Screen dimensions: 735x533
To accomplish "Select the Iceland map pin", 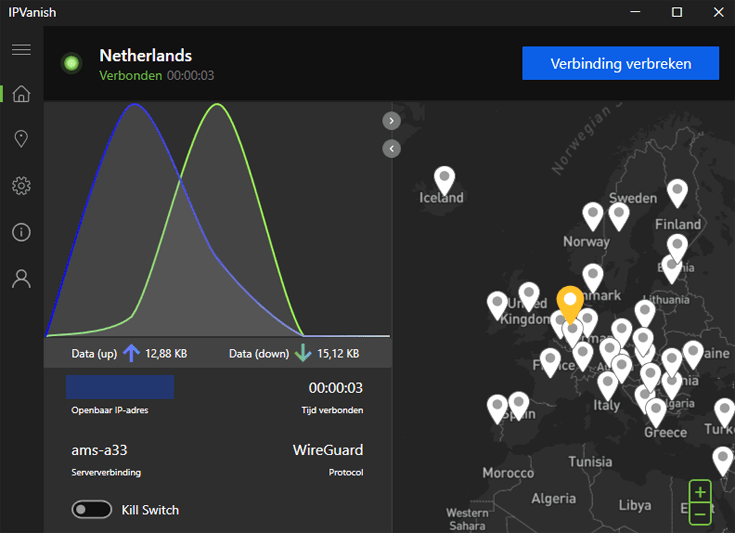I will coord(444,180).
